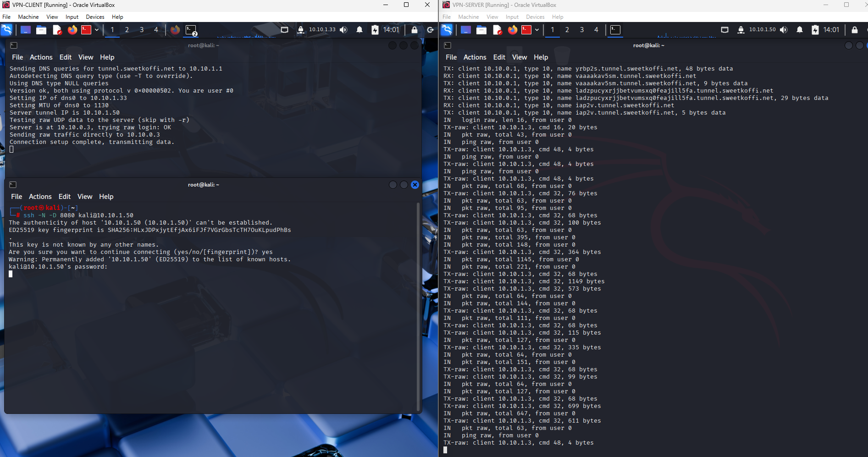Open View menu in ssh client terminal
Image resolution: width=868 pixels, height=457 pixels.
[x=85, y=197]
